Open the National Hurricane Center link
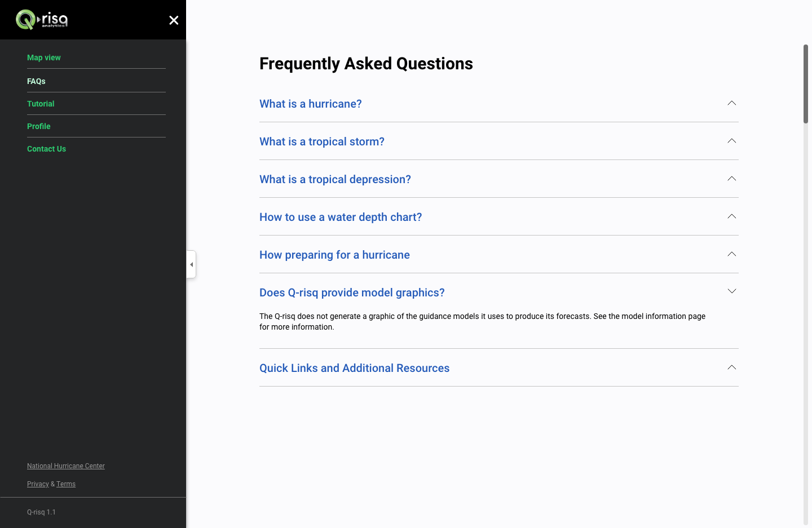 click(x=66, y=466)
